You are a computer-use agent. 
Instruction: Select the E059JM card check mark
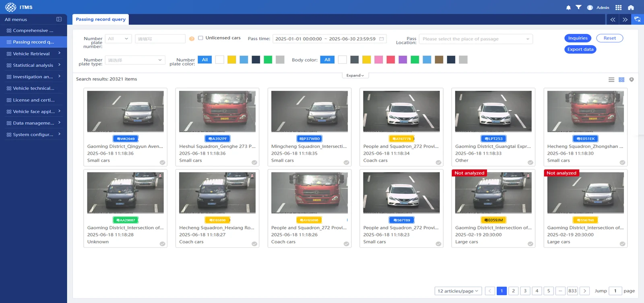point(530,244)
